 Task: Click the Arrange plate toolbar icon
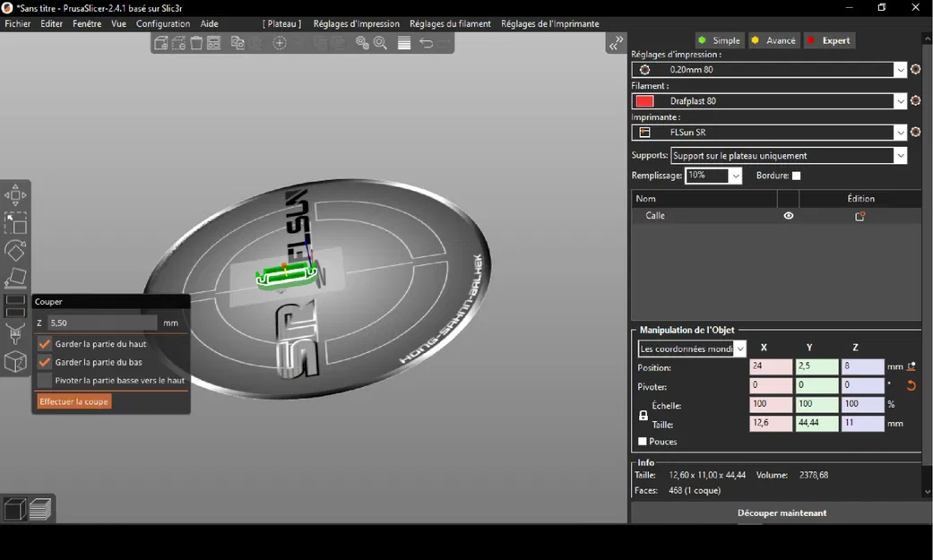[214, 43]
